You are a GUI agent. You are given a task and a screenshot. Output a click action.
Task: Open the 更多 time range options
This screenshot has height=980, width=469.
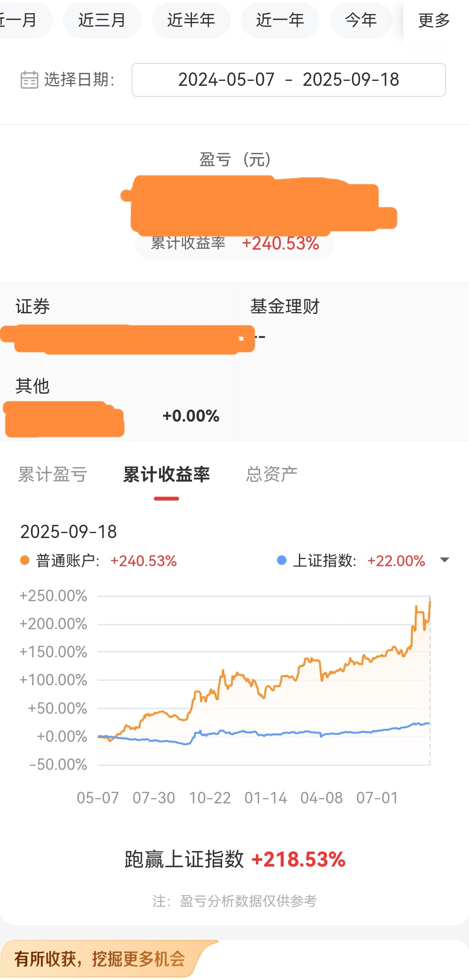(x=434, y=20)
